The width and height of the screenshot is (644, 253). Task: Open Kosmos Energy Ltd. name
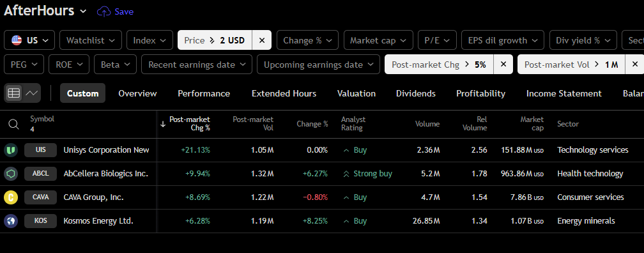98,221
